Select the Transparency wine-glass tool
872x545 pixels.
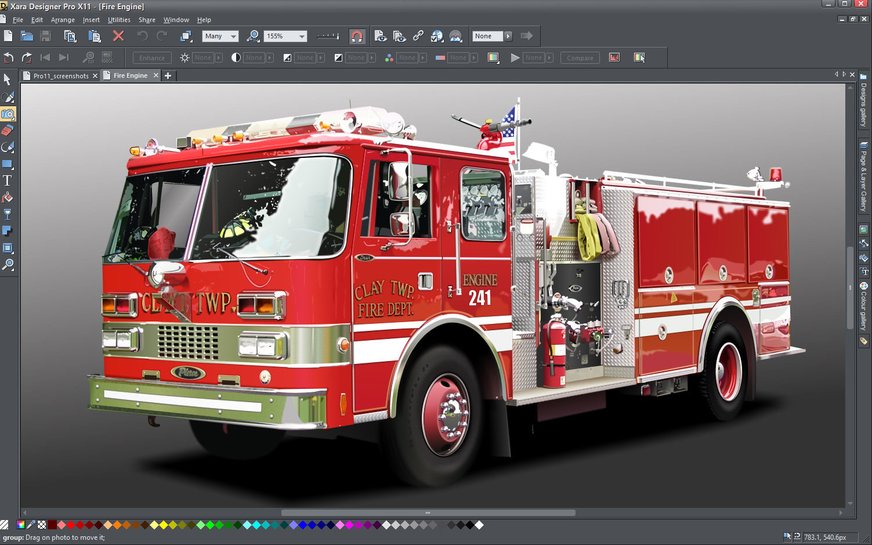(7, 214)
